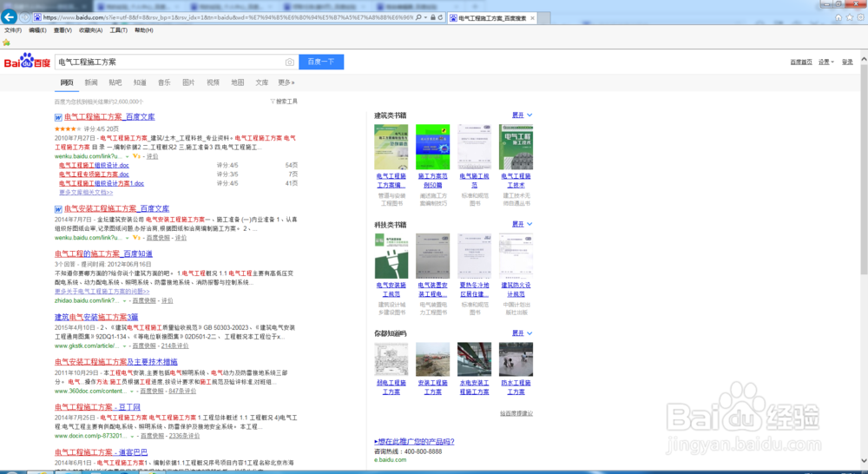Expand the 更多» search categories
Screen dimensions: 868x474
[x=286, y=82]
